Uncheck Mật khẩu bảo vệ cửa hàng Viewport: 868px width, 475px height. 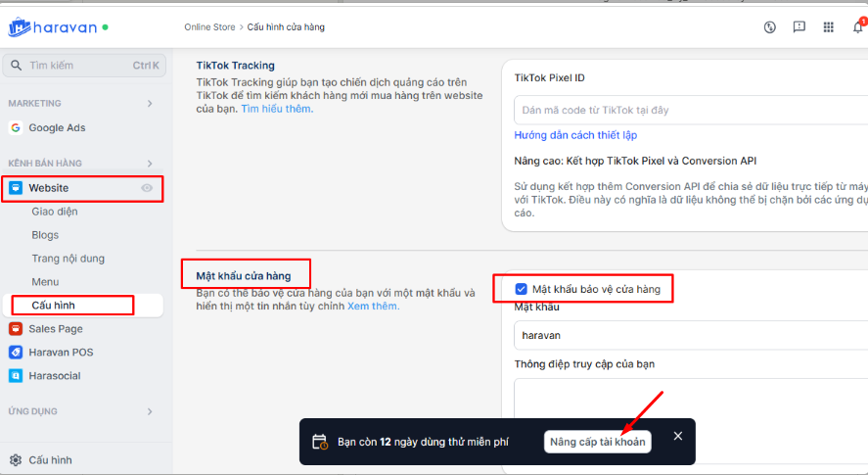[x=521, y=289]
